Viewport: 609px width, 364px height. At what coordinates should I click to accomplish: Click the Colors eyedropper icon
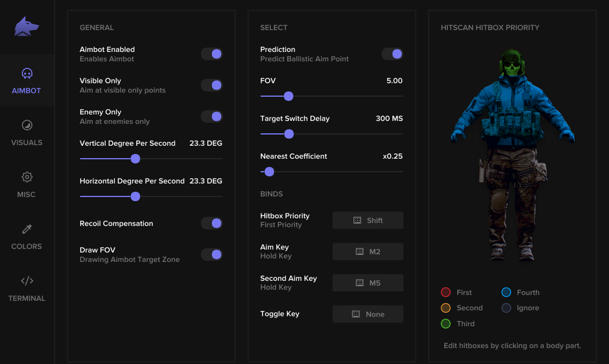point(27,229)
